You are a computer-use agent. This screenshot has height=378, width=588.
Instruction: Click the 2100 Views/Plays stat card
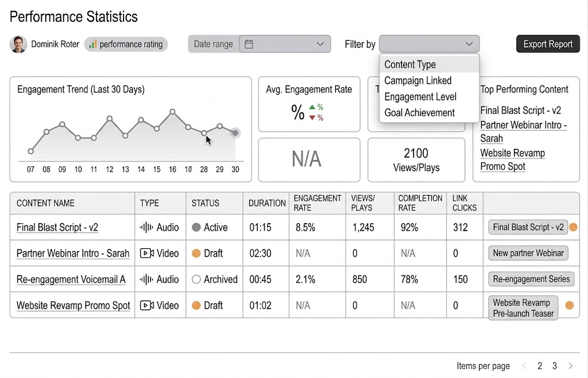click(x=416, y=160)
